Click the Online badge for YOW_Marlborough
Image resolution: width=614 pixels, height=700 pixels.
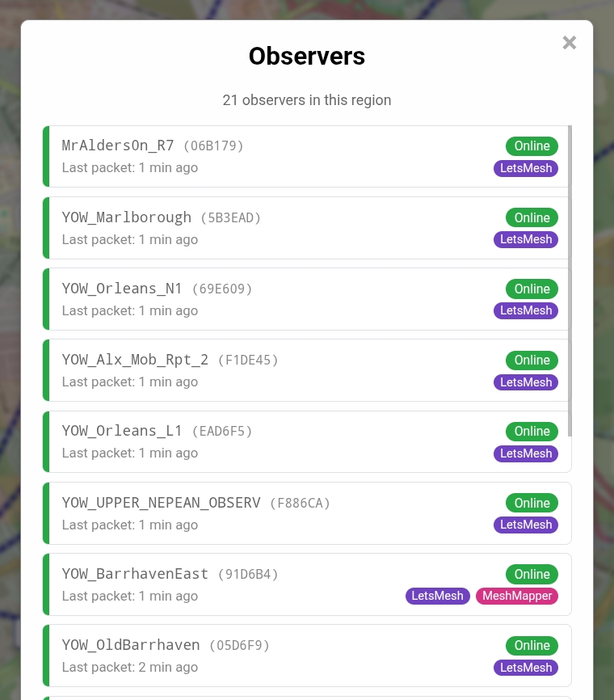(532, 217)
